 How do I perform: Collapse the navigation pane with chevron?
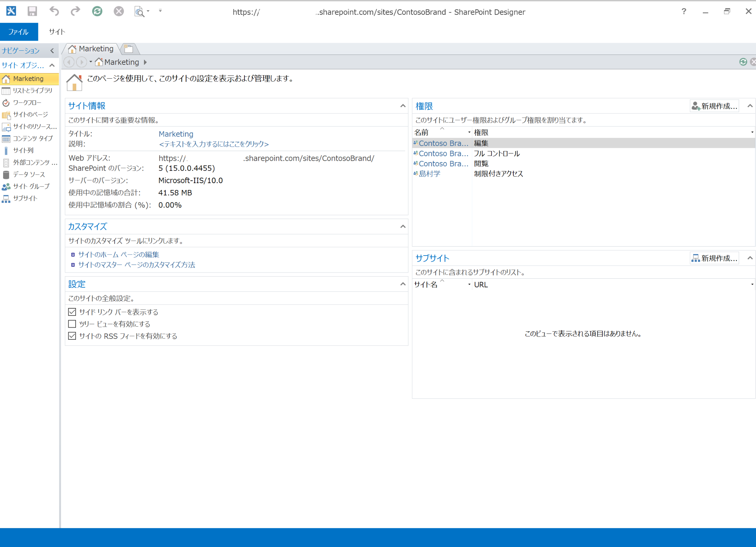pos(52,51)
